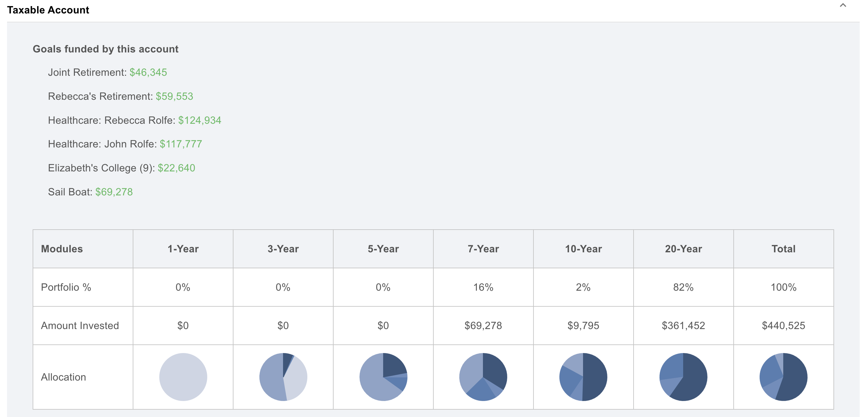Click the Total allocation pie chart
Screen dimensions: 868x417
[783, 377]
